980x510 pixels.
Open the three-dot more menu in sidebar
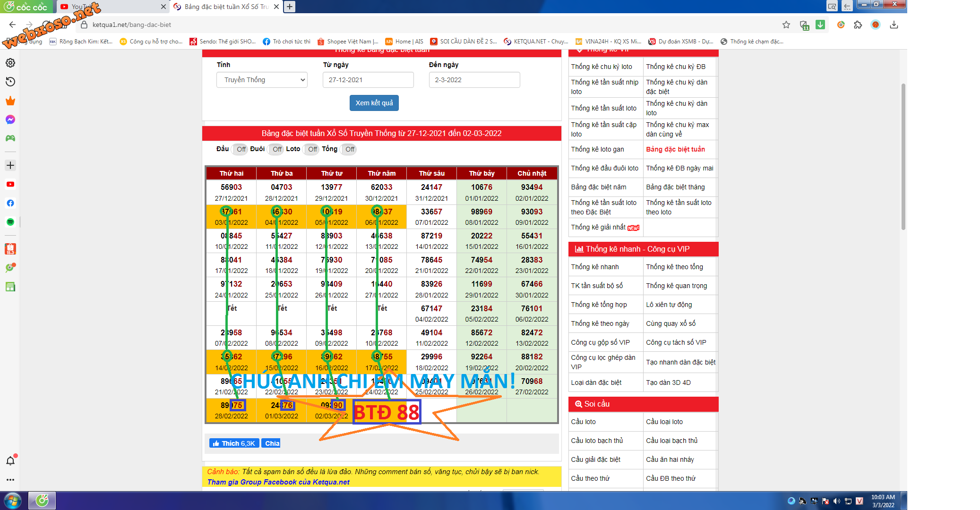pyautogui.click(x=10, y=480)
